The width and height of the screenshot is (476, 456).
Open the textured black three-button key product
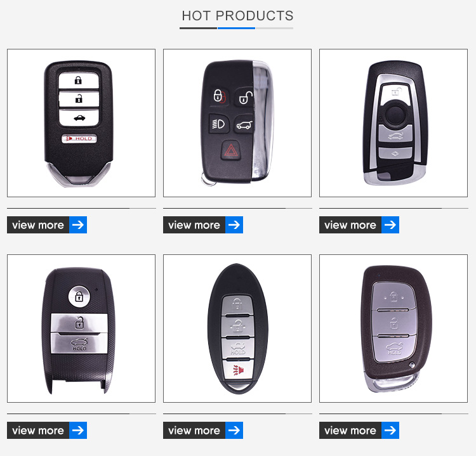81,329
